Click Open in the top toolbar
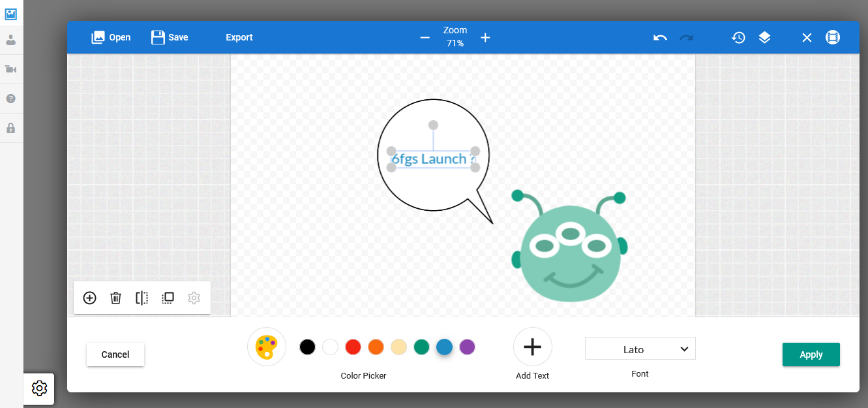The image size is (868, 408). [111, 37]
